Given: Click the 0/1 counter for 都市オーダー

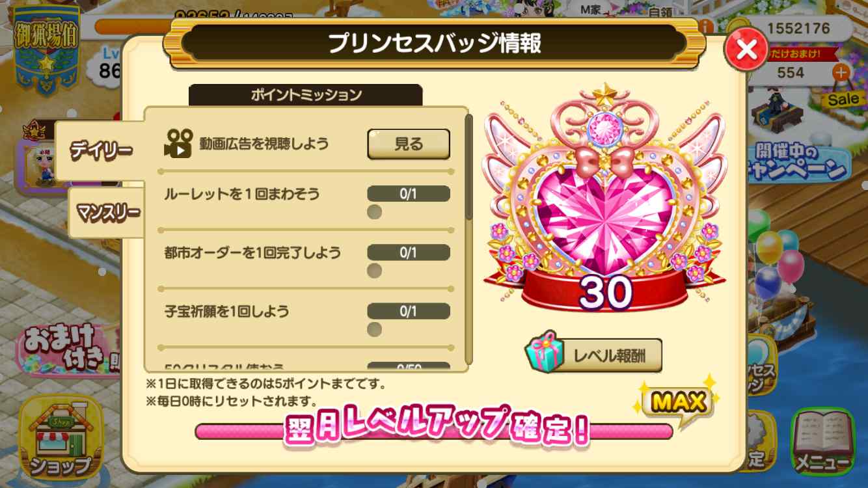Looking at the screenshot, I should [x=409, y=252].
